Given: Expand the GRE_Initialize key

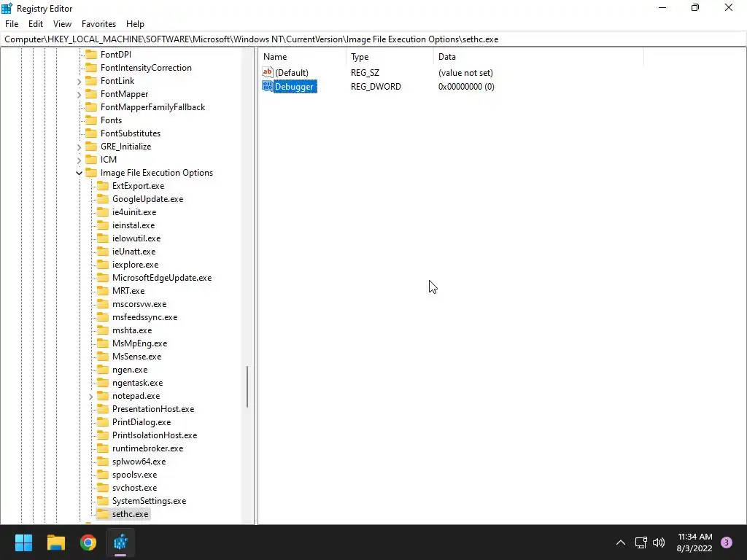Looking at the screenshot, I should click(79, 147).
